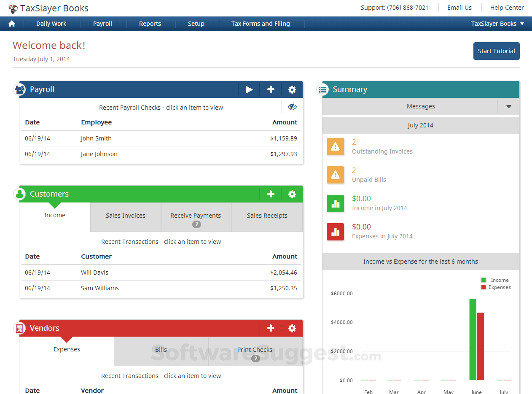532x394 pixels.
Task: Click the Vendors panel invoice icon
Action: pyautogui.click(x=19, y=328)
